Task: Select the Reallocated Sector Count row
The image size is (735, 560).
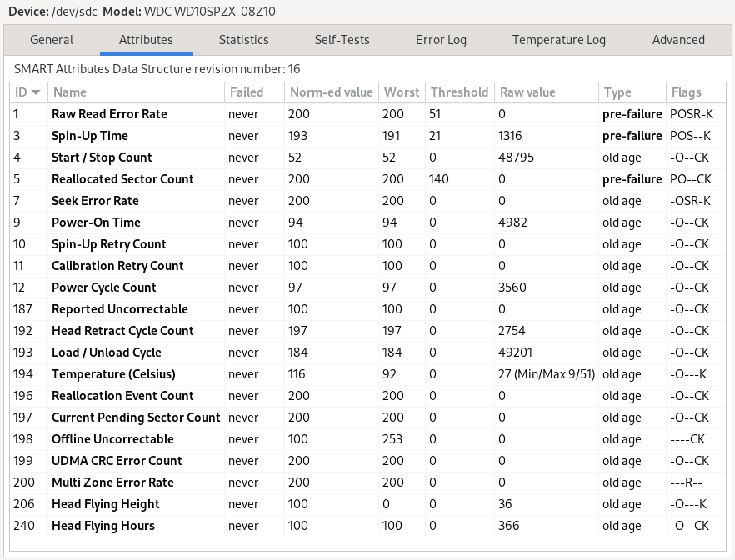Action: tap(122, 179)
